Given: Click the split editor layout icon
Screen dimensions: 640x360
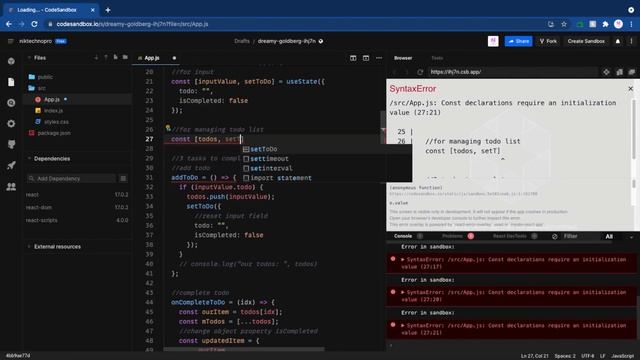Looking at the screenshot, I should [353, 58].
